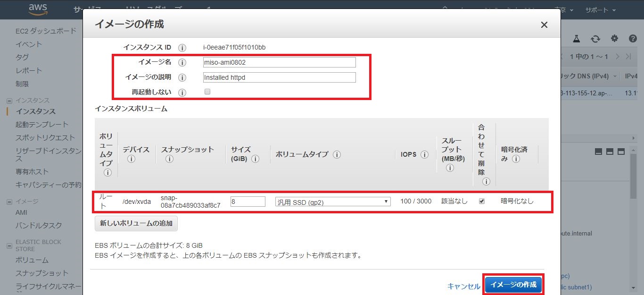Open the settings gear icon
The width and height of the screenshot is (644, 295).
[614, 39]
